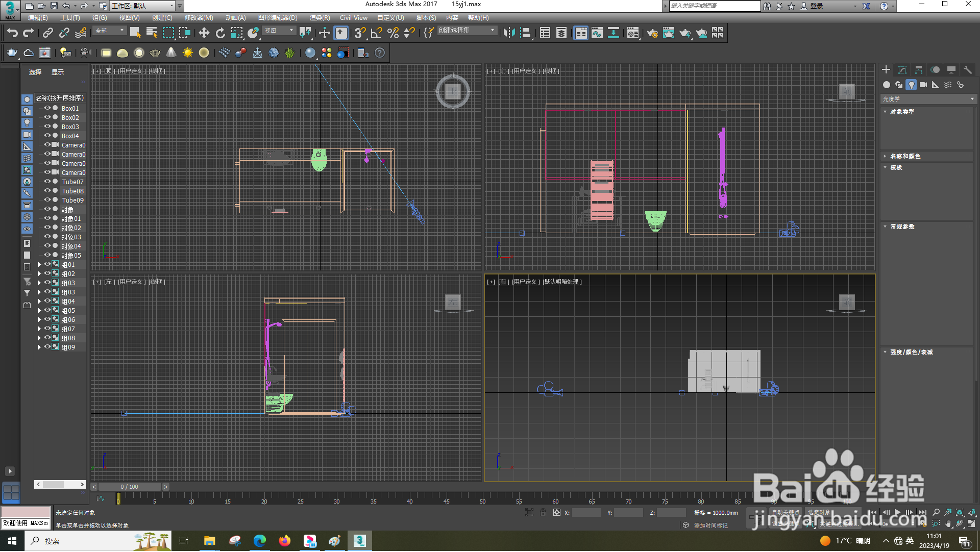Open the Modify panel tab
The image size is (980, 552).
click(x=902, y=70)
